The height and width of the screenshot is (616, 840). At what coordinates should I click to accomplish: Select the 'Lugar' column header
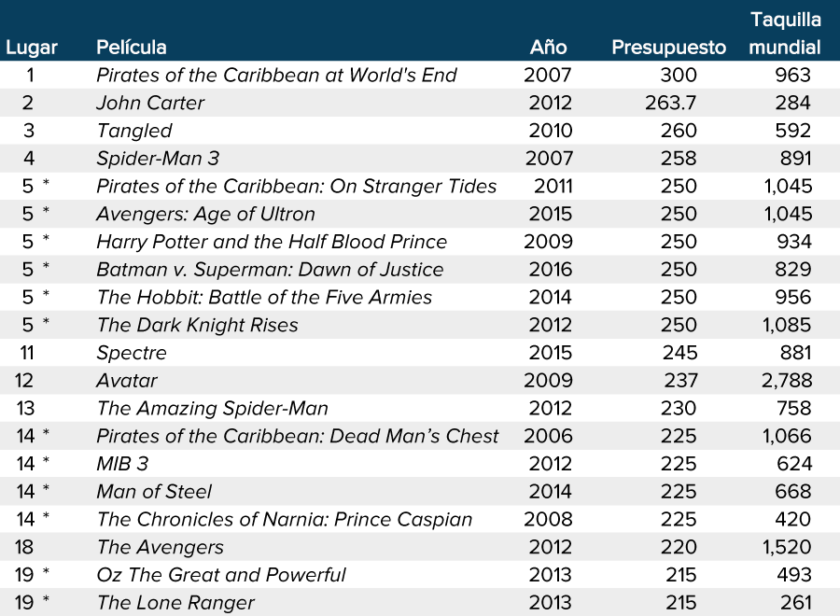point(31,48)
